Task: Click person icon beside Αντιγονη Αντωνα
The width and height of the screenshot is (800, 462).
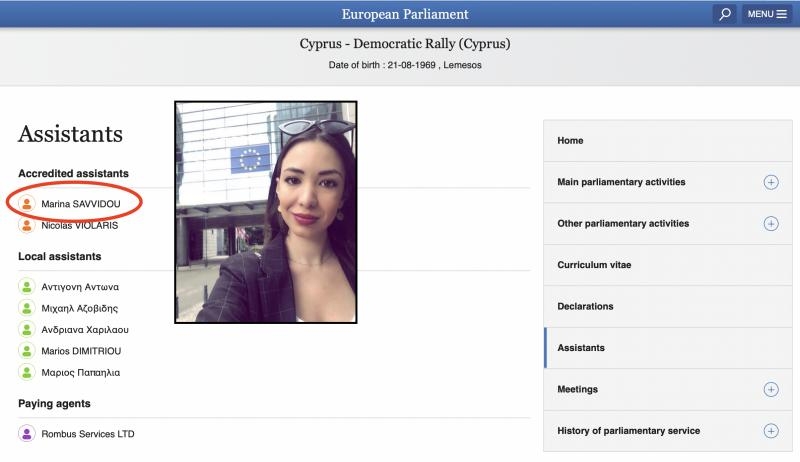Action: tap(27, 287)
